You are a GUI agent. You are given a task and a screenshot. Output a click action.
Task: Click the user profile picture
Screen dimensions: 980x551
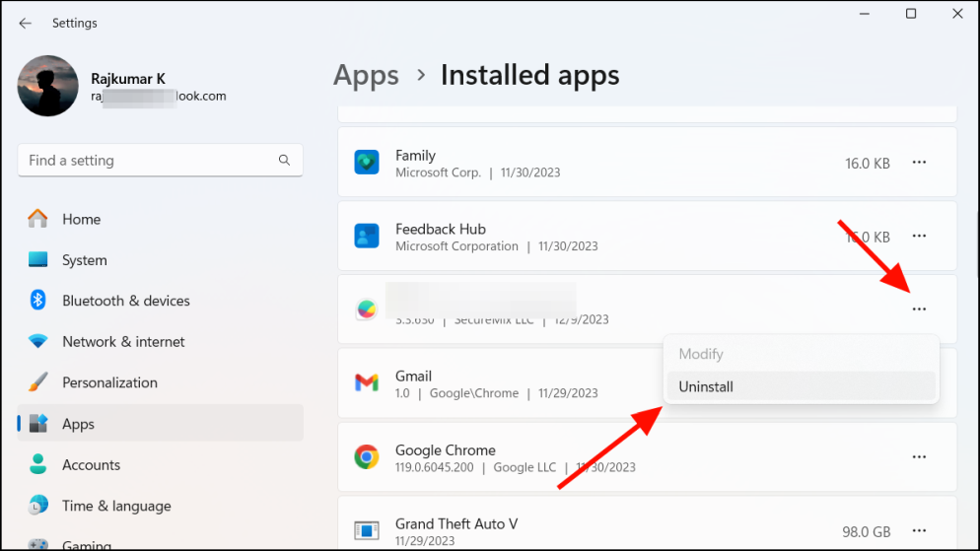click(48, 86)
